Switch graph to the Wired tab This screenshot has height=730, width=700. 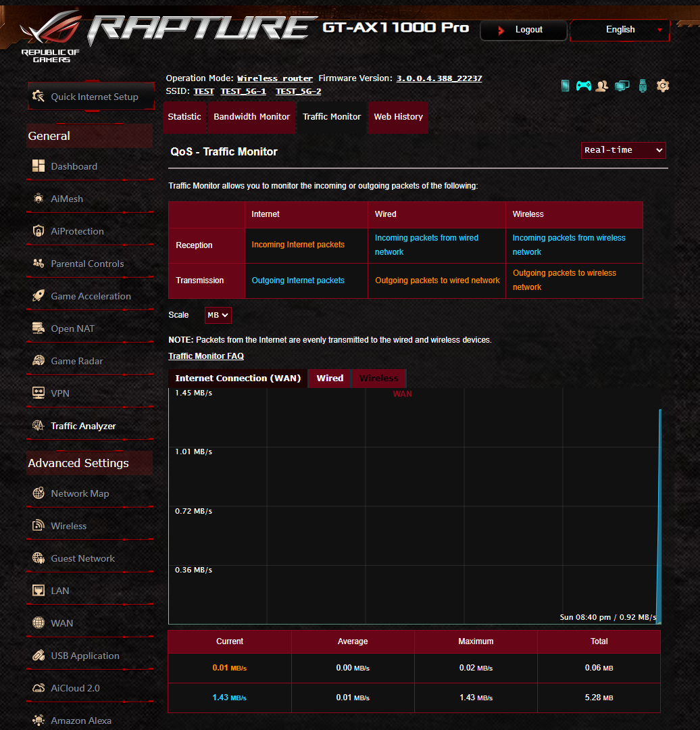pyautogui.click(x=330, y=379)
